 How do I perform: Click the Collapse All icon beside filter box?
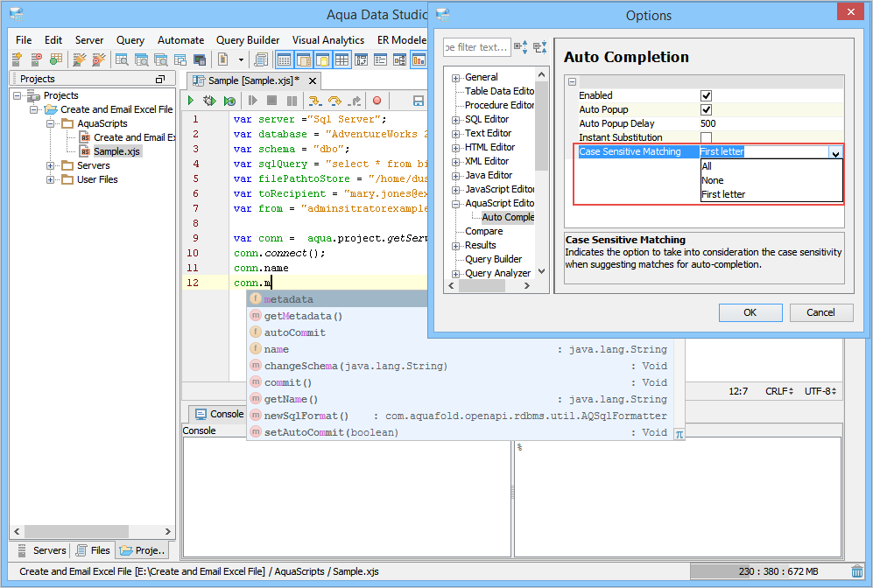click(539, 47)
